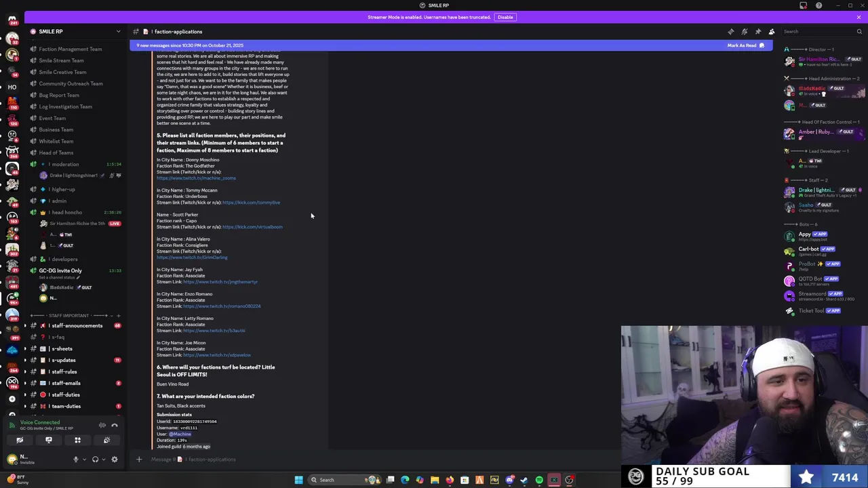Disable Streamer Mode via Disable button
The height and width of the screenshot is (488, 868).
coord(505,17)
